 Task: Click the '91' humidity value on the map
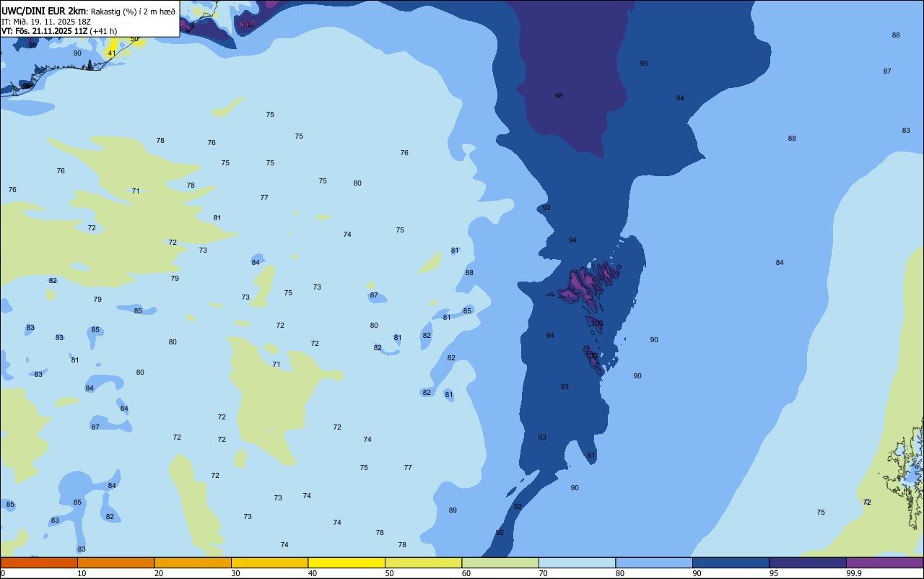(x=591, y=456)
